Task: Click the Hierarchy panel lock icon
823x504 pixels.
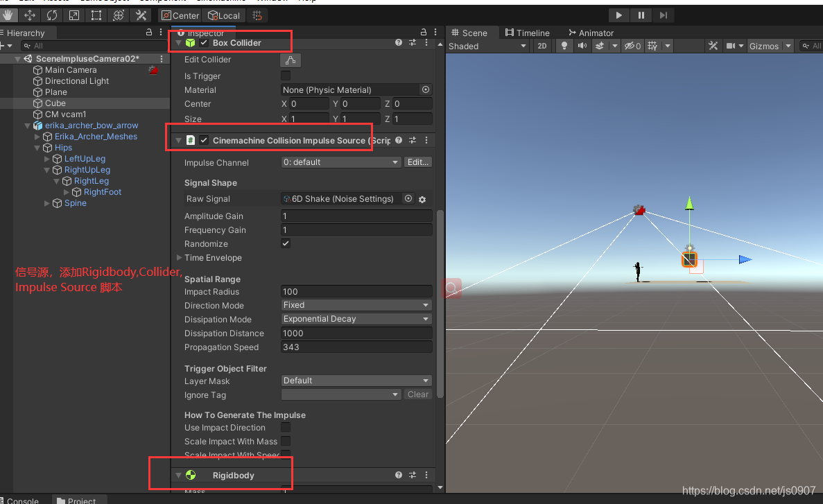Action: pos(149,33)
